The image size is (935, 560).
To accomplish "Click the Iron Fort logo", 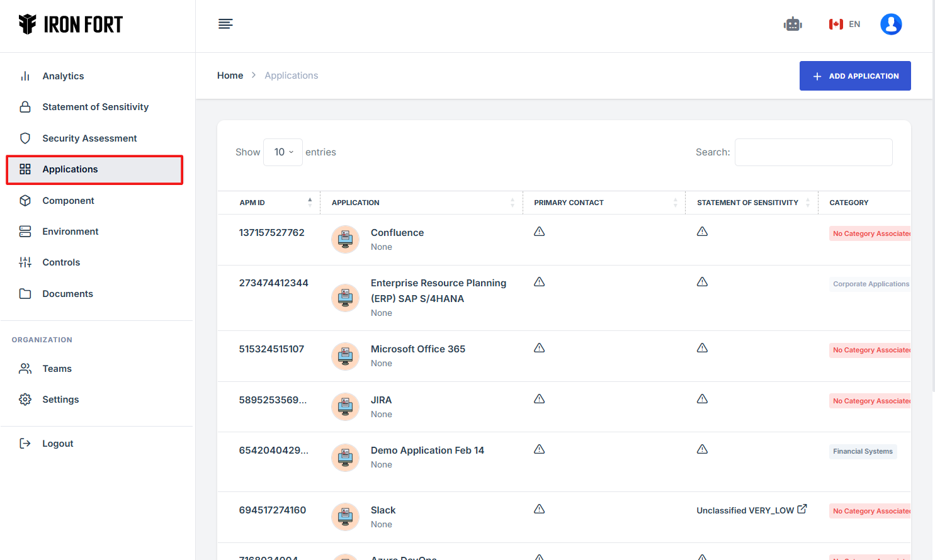I will (71, 25).
